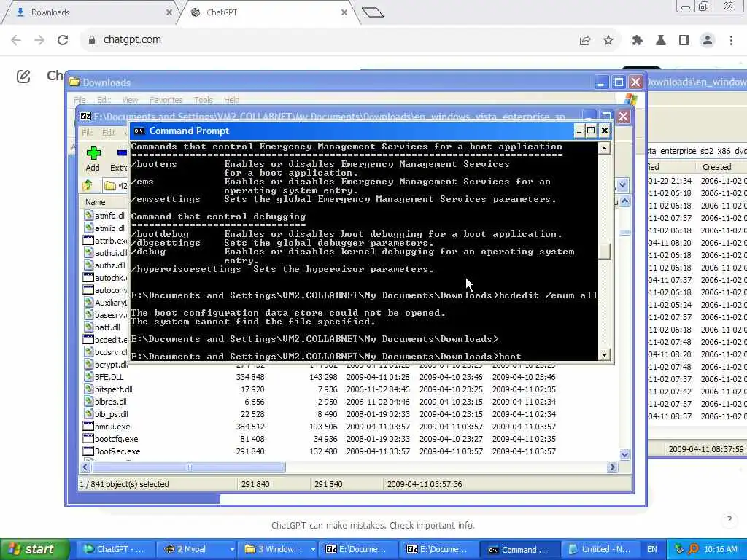Click the browser reload icon
The width and height of the screenshot is (747, 560).
click(63, 40)
